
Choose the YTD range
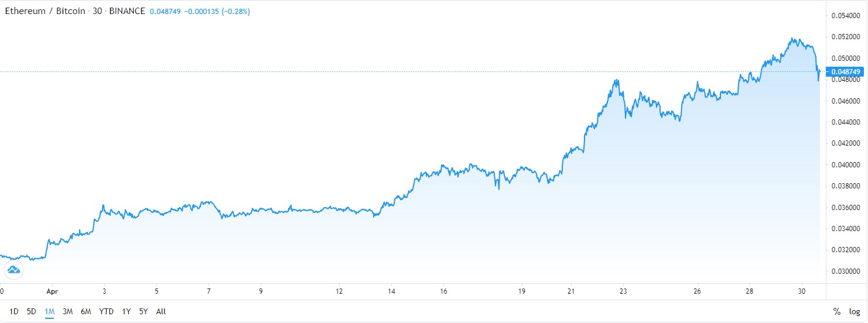(107, 311)
